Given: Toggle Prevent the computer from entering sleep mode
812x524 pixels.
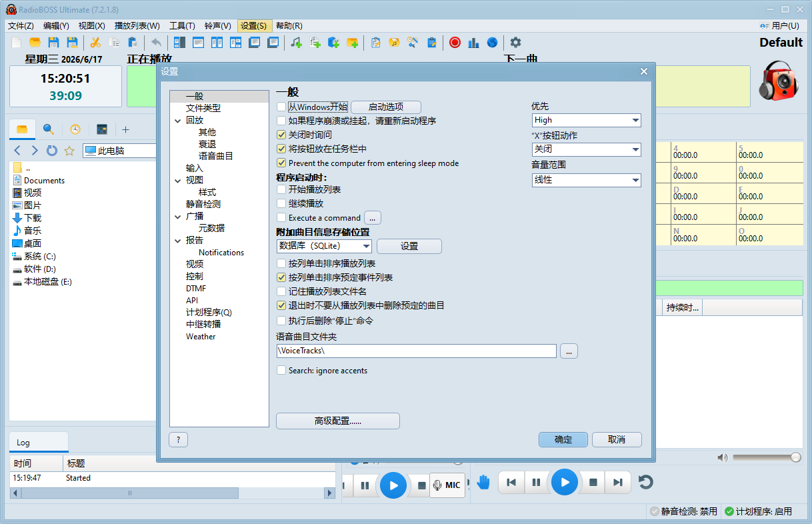Looking at the screenshot, I should [281, 163].
